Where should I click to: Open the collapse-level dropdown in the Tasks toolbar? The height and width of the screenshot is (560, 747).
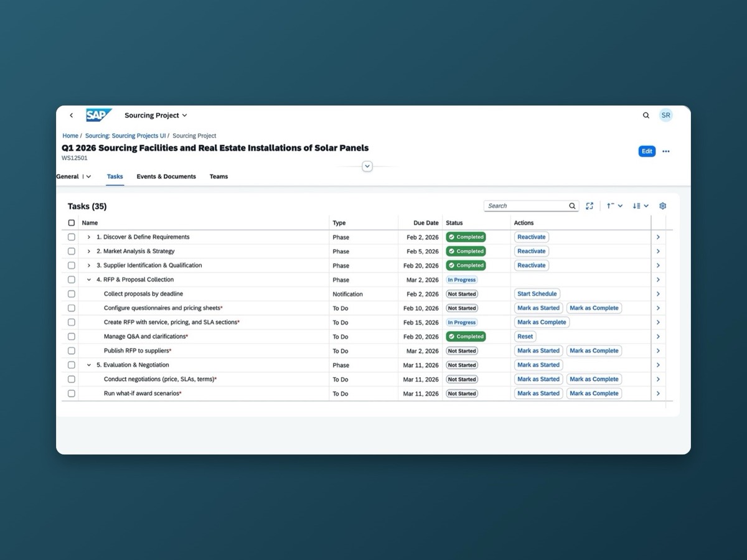click(614, 206)
